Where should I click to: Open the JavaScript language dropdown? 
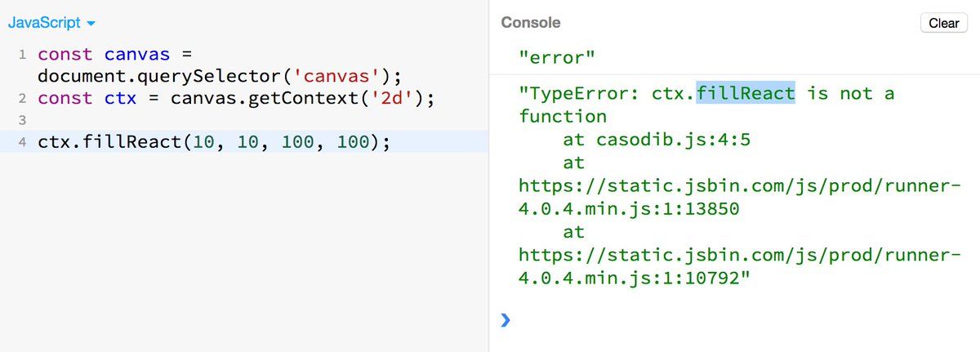tap(51, 23)
